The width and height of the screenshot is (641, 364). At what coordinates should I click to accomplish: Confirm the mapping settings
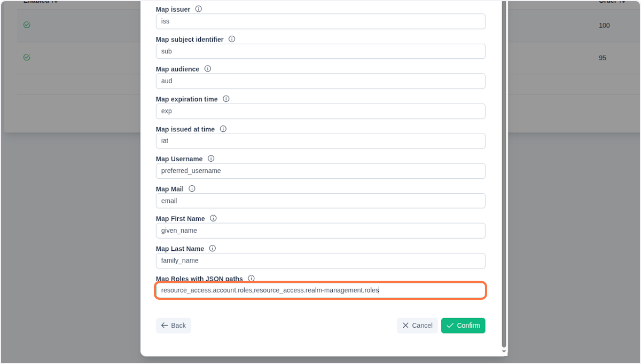[x=463, y=325]
